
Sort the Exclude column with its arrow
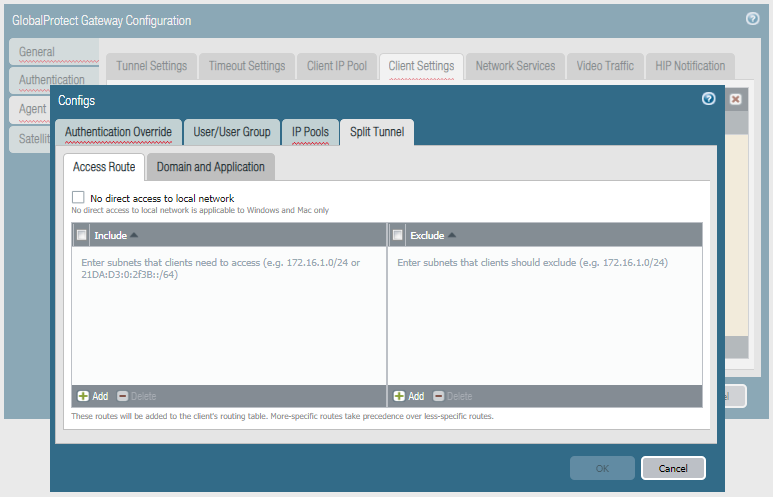click(x=452, y=235)
